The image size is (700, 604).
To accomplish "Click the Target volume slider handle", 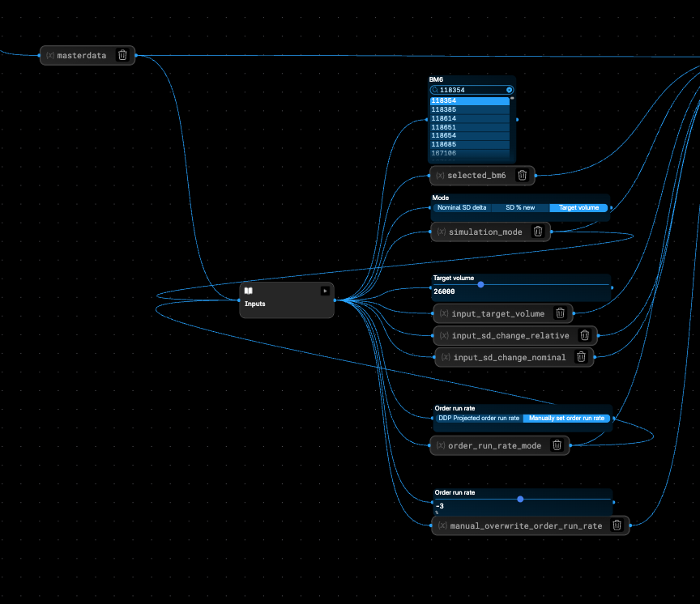I will coord(480,284).
